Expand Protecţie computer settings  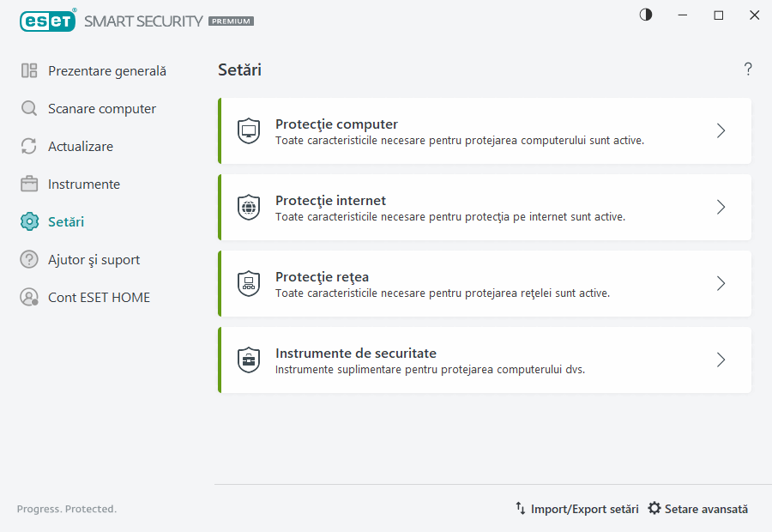[721, 130]
